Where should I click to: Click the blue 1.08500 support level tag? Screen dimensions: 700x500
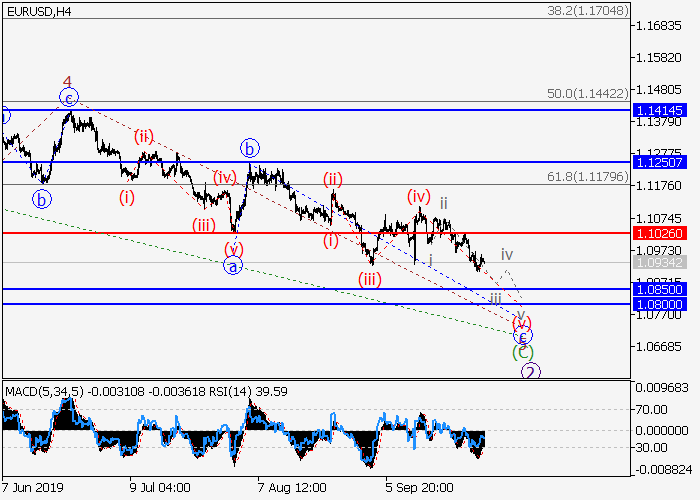[x=658, y=289]
